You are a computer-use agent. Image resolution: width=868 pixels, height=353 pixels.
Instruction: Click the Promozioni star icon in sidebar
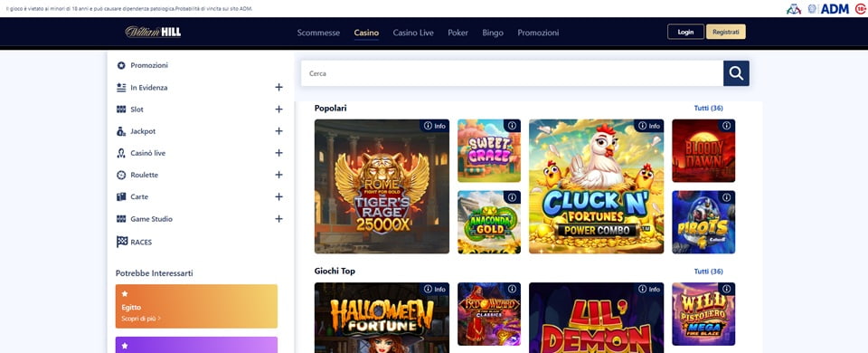[121, 65]
